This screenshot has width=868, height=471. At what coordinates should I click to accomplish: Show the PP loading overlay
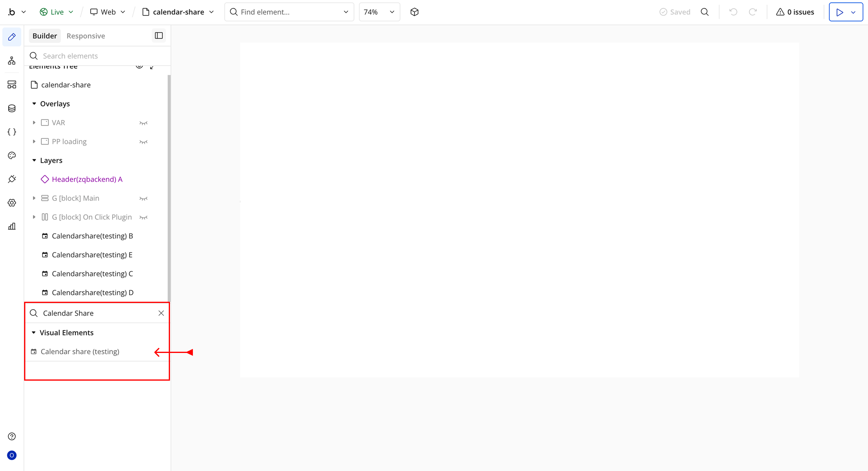(143, 142)
